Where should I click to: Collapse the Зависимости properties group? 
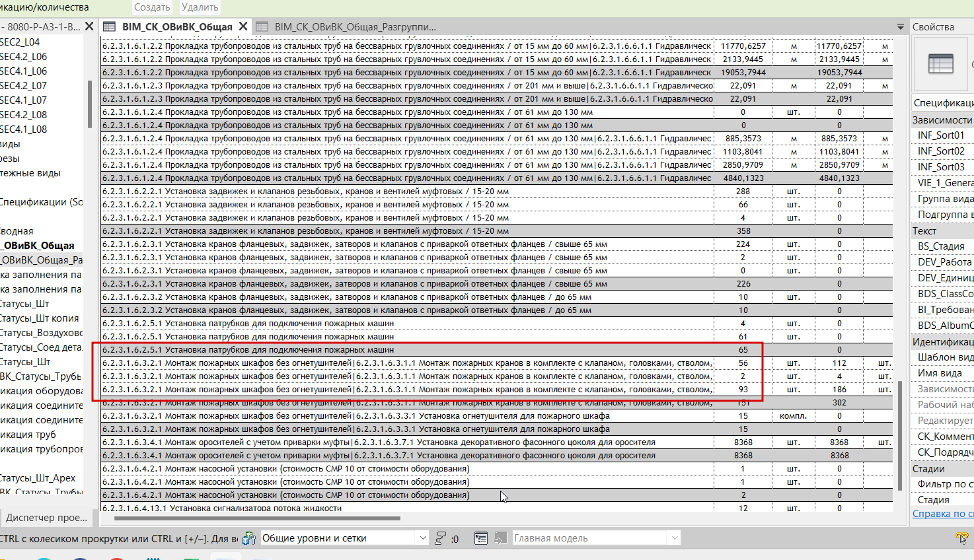[943, 120]
